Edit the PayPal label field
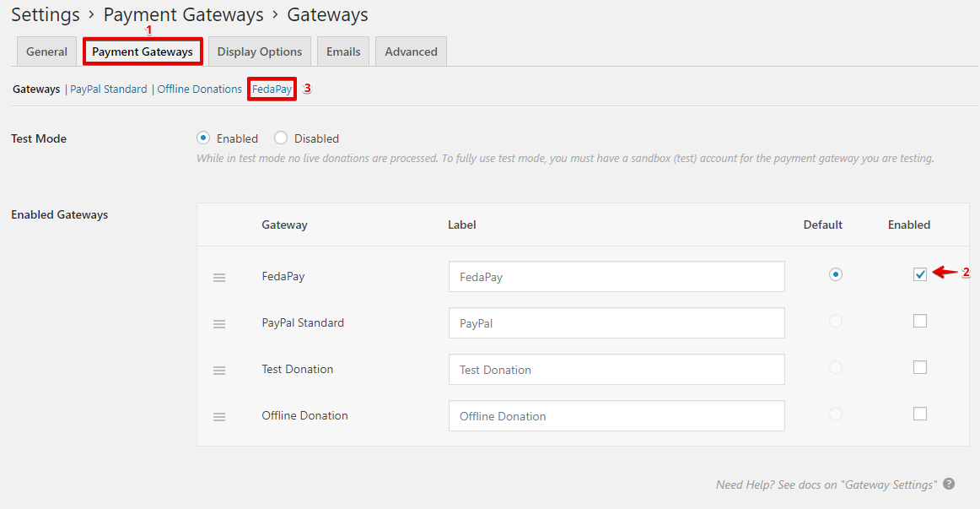The width and height of the screenshot is (980, 509). (x=617, y=322)
